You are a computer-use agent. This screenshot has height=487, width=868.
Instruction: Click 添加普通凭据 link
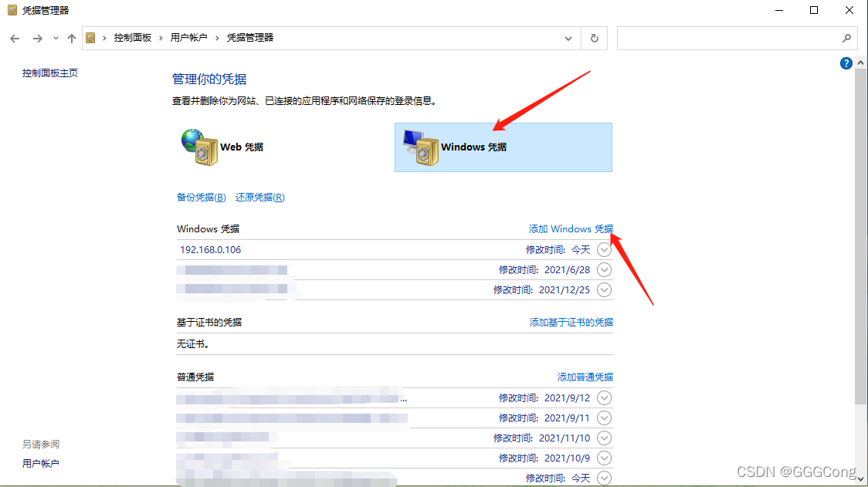click(x=585, y=377)
